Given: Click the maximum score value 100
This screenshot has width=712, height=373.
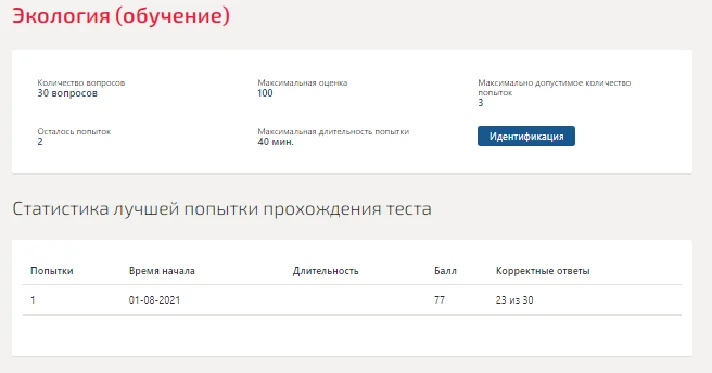Looking at the screenshot, I should click(265, 94).
